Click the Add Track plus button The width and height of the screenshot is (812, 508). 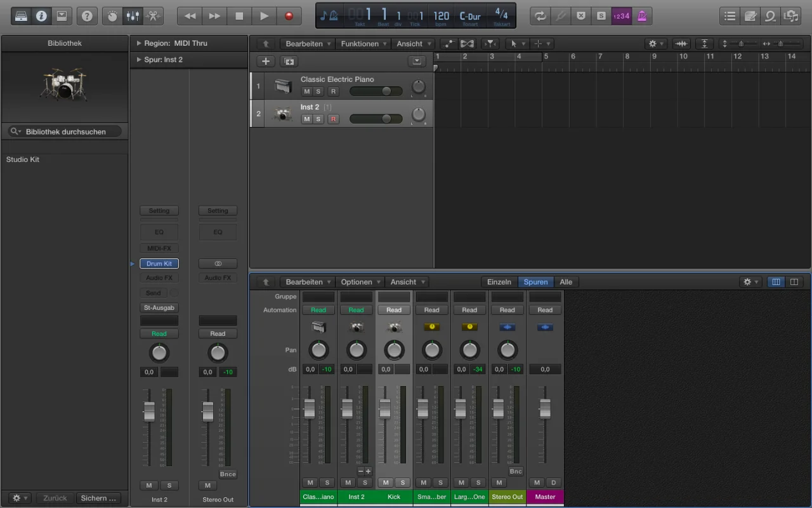(266, 62)
